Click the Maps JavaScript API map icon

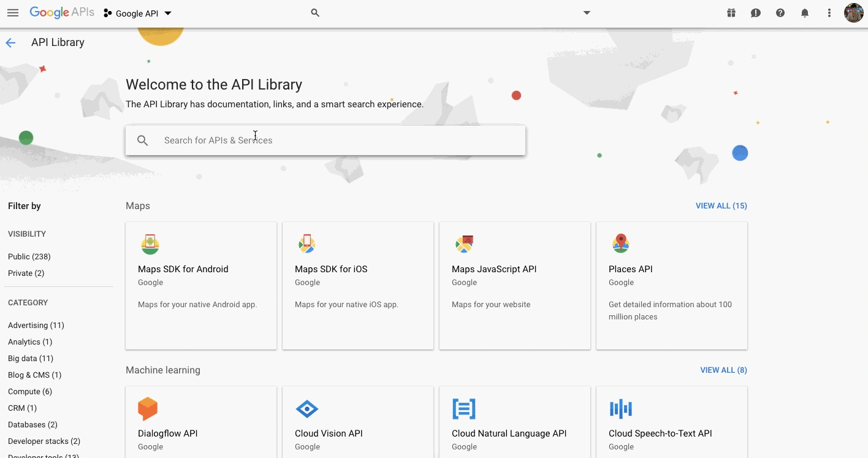coord(464,243)
